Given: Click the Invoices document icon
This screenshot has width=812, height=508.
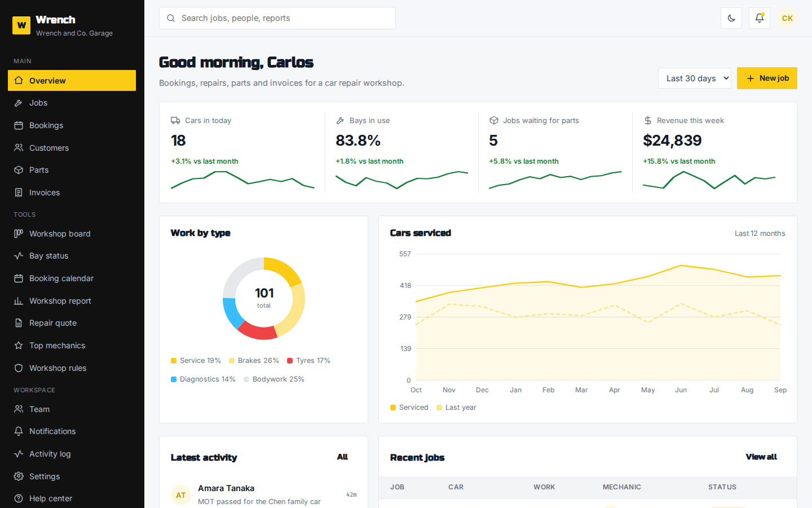Looking at the screenshot, I should pyautogui.click(x=19, y=192).
